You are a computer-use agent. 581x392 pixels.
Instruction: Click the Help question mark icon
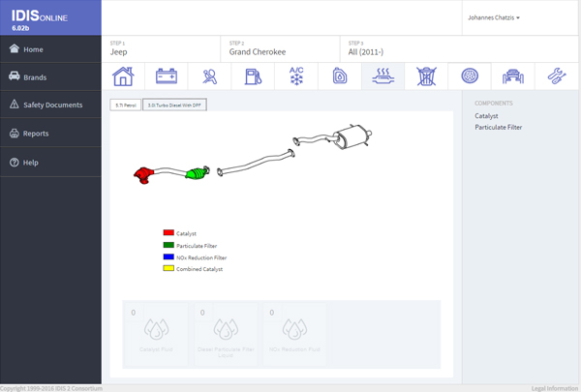15,163
